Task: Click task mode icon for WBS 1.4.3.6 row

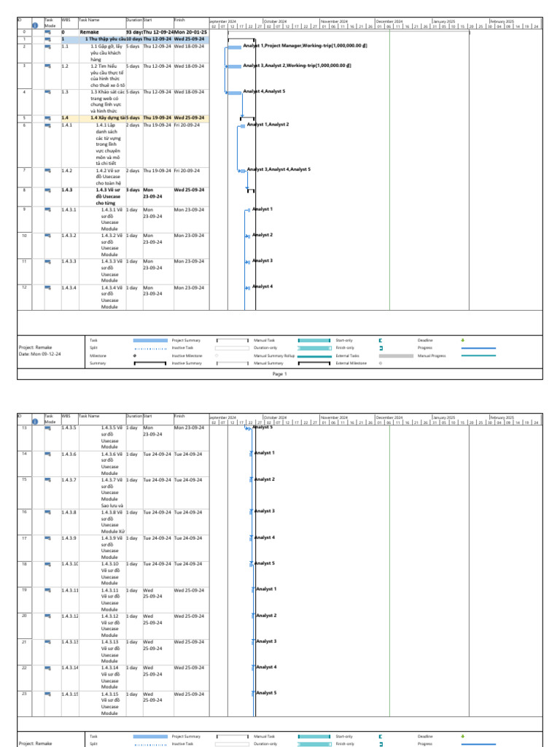Action: (x=48, y=454)
